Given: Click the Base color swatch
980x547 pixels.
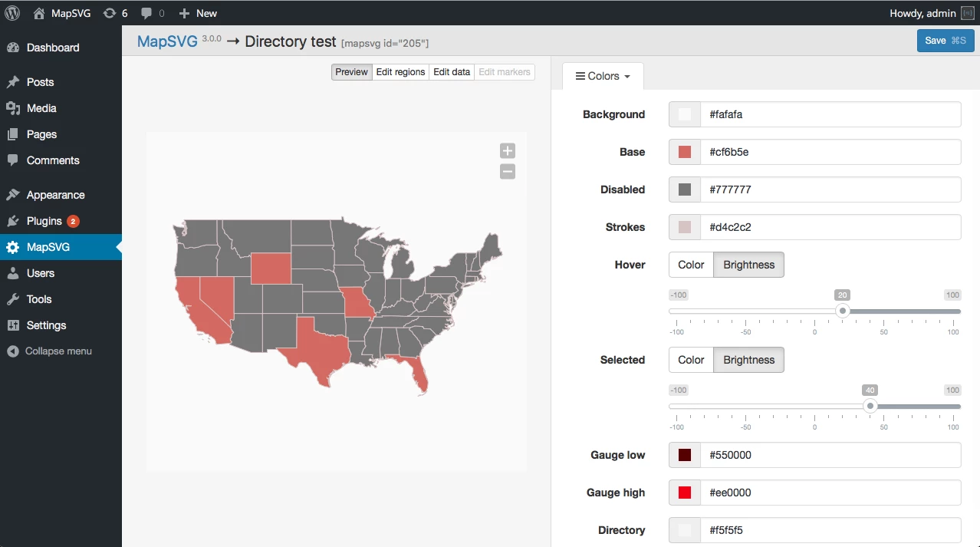Looking at the screenshot, I should [685, 152].
